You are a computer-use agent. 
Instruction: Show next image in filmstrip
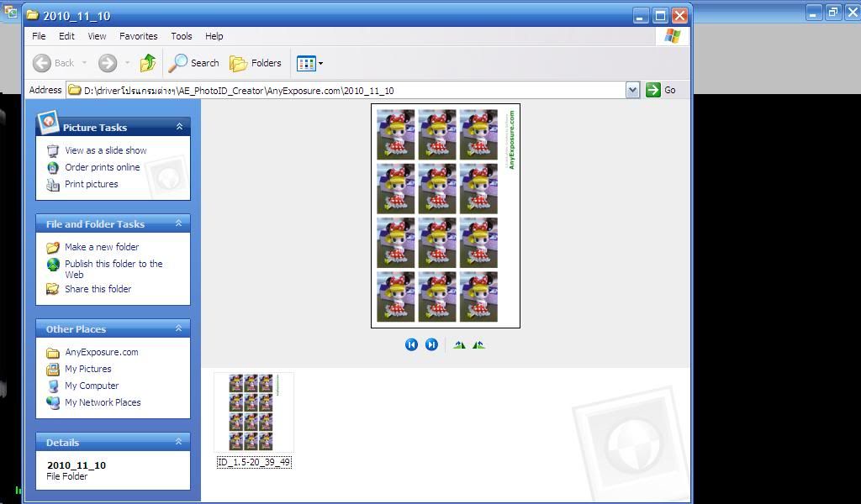coord(431,344)
